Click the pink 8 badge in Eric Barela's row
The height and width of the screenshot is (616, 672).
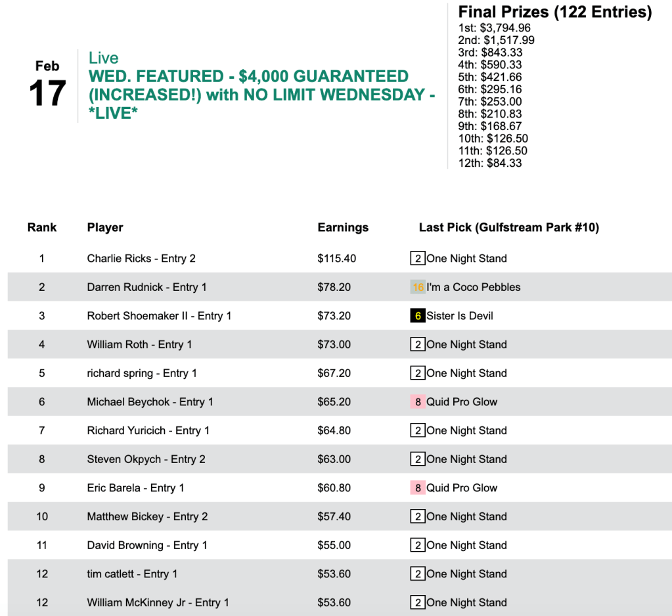pyautogui.click(x=417, y=488)
